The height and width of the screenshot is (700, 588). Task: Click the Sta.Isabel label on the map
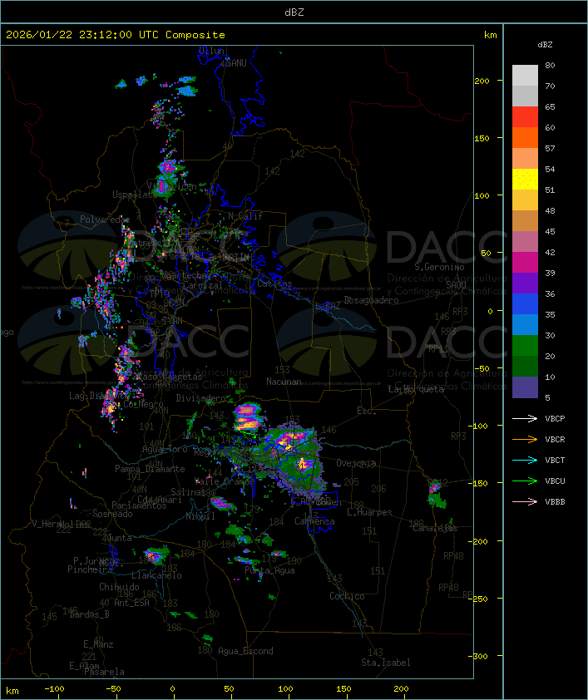tap(385, 663)
